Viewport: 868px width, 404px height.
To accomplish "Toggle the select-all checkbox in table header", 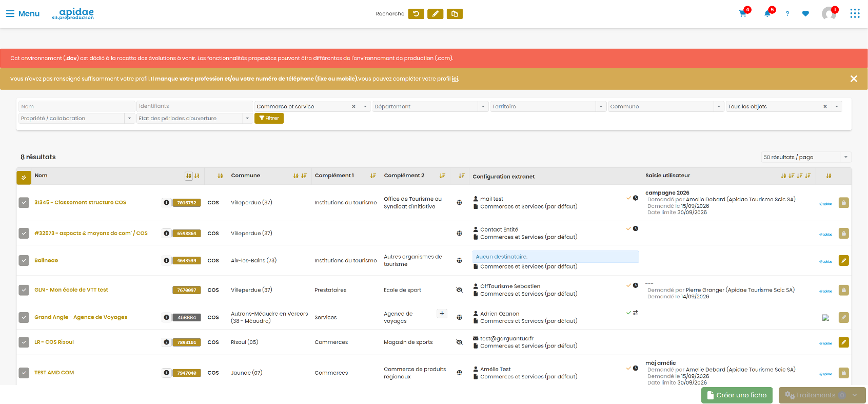I will click(24, 177).
